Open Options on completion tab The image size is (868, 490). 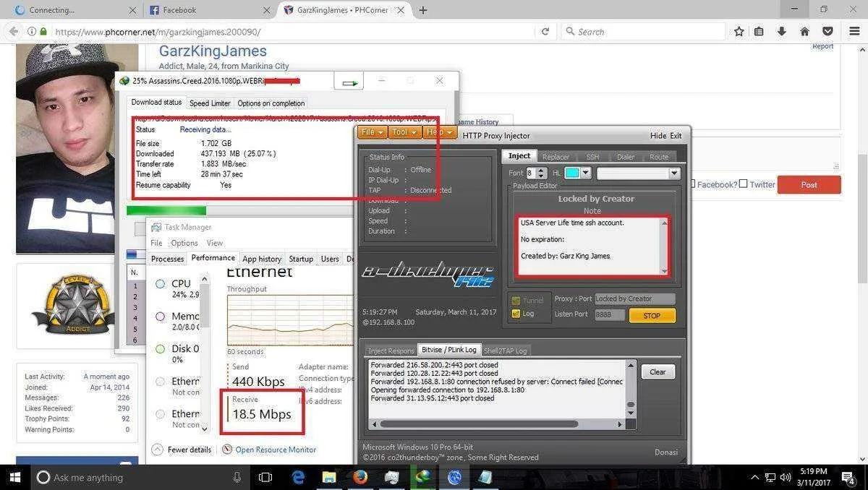tap(271, 103)
